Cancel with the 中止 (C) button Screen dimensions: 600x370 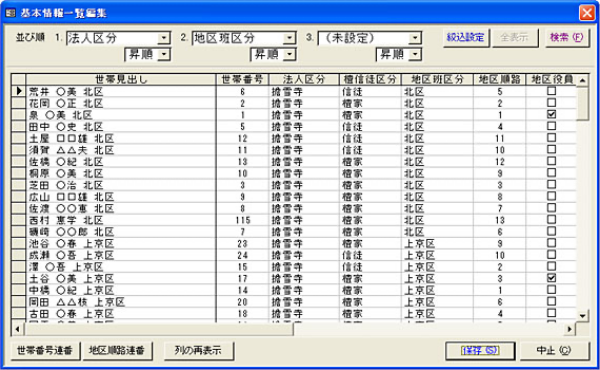[554, 350]
